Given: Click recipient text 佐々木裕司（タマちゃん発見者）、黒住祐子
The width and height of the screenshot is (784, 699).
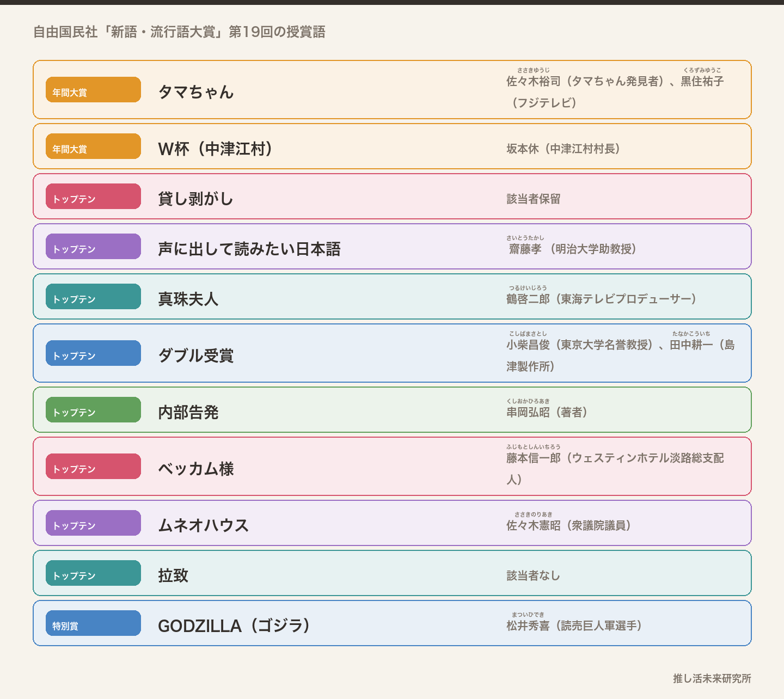Looking at the screenshot, I should click(x=615, y=81).
